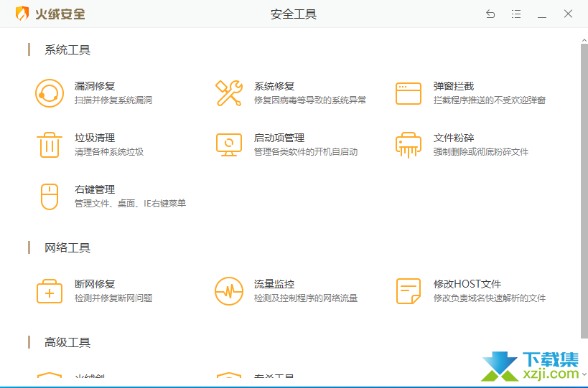Click the 火绒安全 shield logo
This screenshot has width=588, height=388.
tap(22, 14)
